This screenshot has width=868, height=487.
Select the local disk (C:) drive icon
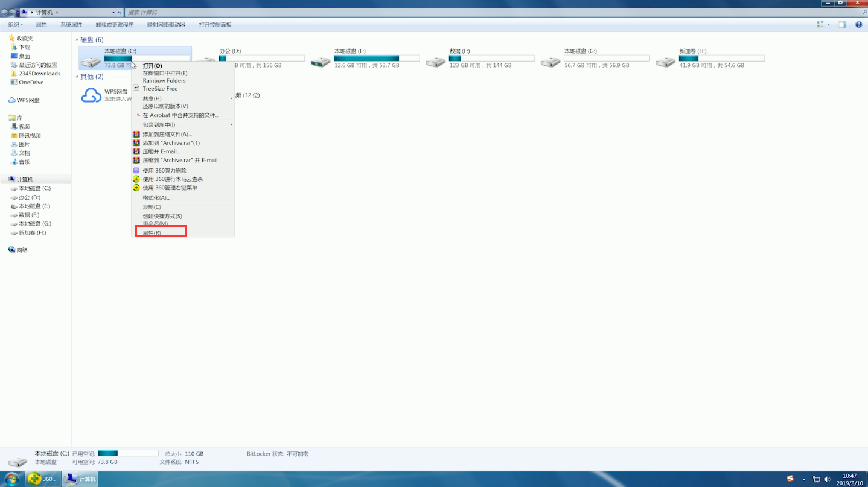pyautogui.click(x=91, y=62)
